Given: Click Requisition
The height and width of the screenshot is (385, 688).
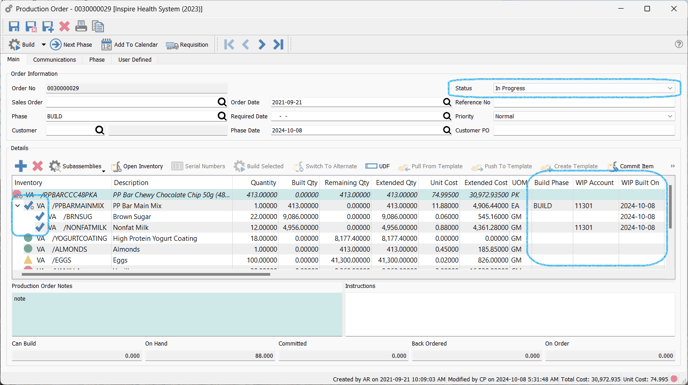Looking at the screenshot, I should 187,44.
